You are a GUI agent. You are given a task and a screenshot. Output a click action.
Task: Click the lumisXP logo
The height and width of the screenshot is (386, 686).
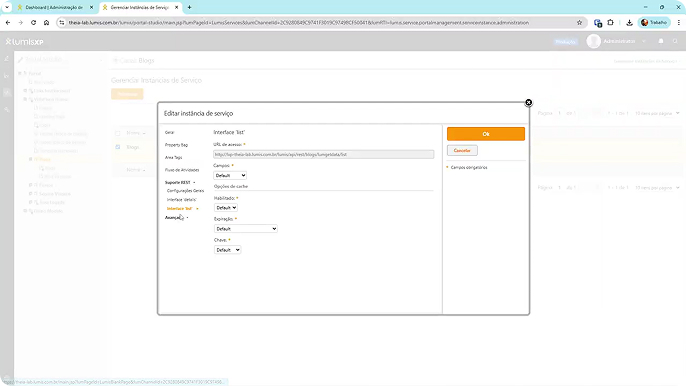(24, 42)
